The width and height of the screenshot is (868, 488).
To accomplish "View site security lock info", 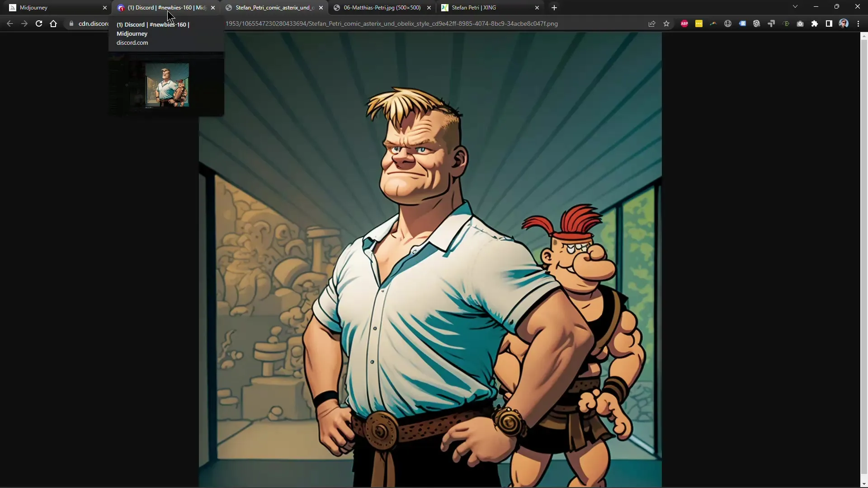I will pyautogui.click(x=71, y=23).
